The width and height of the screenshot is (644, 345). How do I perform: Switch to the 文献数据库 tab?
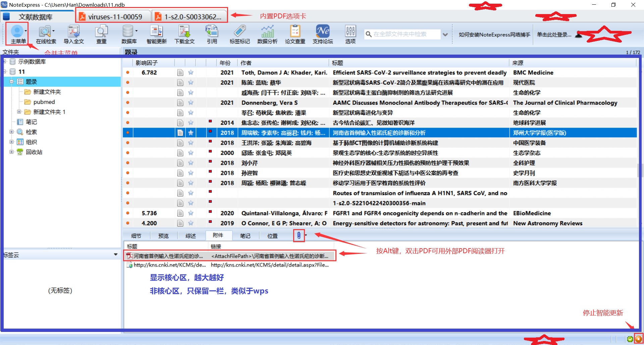coord(36,17)
